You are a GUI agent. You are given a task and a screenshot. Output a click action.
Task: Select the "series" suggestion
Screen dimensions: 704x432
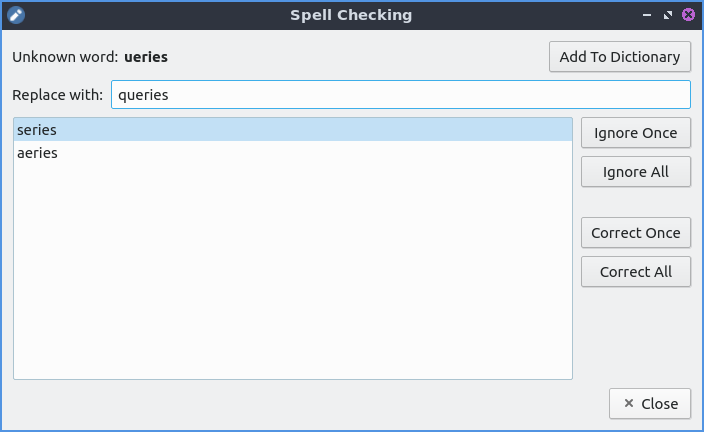coord(37,130)
